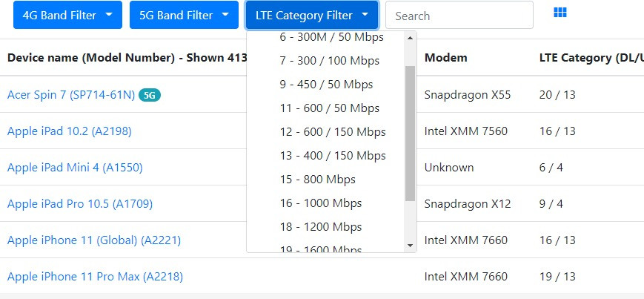Screen dimensions: 644x299
Task: Click the Unknown modem cell
Action: click(x=449, y=168)
